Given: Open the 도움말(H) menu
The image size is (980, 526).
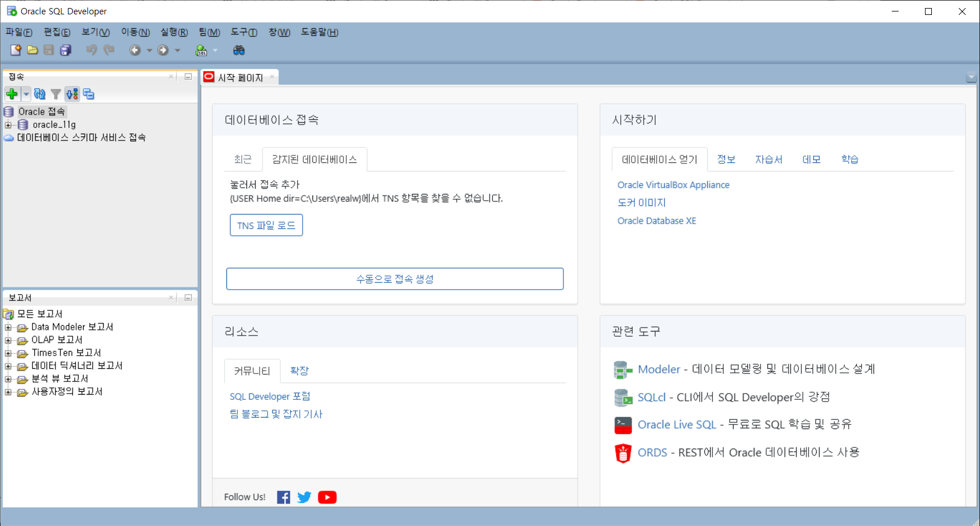Looking at the screenshot, I should pos(320,32).
